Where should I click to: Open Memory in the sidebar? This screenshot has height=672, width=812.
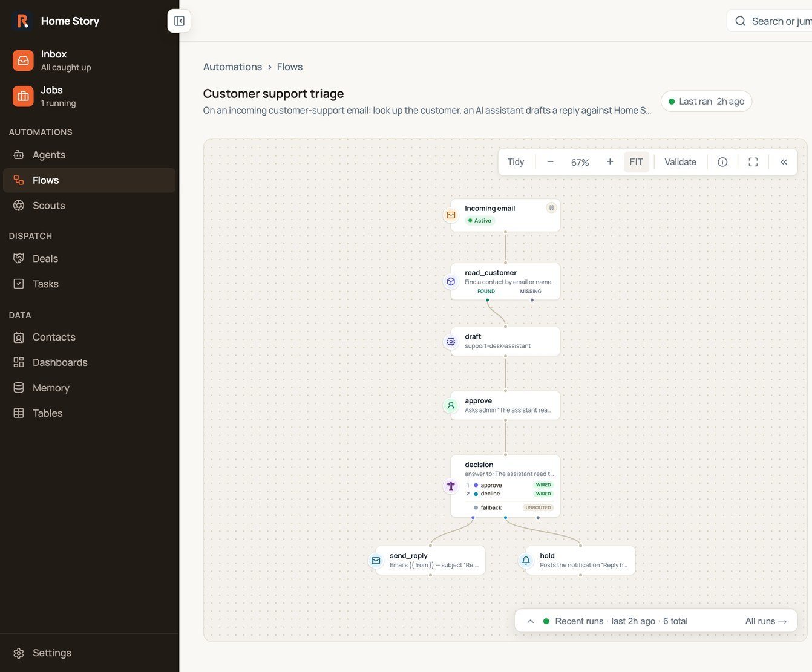click(x=89, y=388)
